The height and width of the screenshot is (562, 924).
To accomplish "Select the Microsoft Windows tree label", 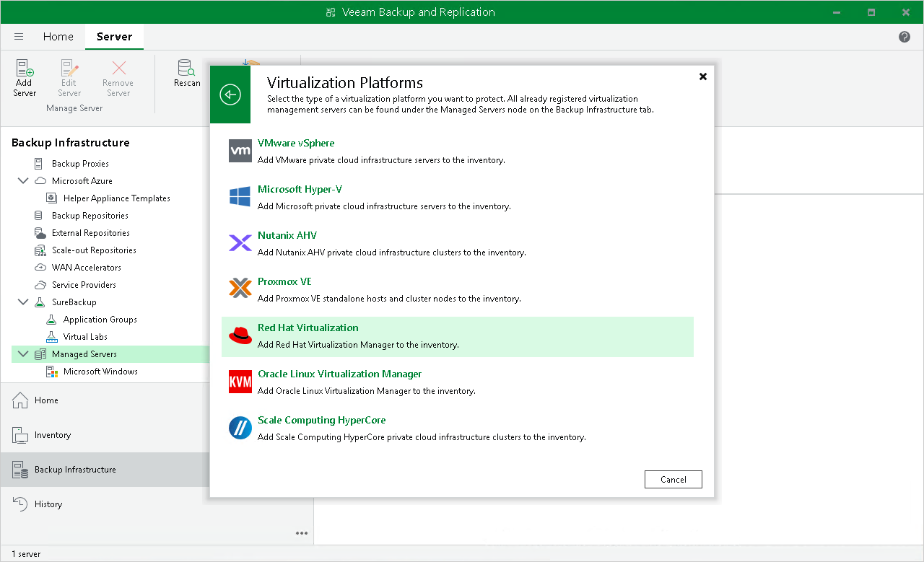I will coord(100,372).
